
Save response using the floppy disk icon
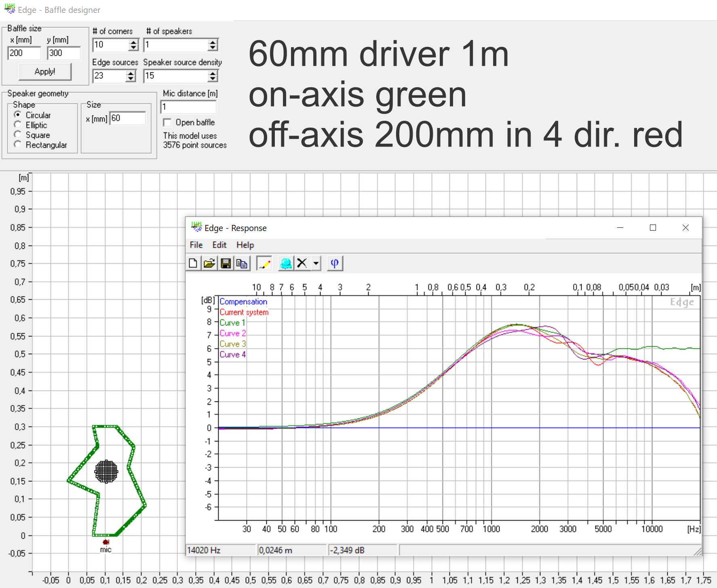(x=226, y=263)
